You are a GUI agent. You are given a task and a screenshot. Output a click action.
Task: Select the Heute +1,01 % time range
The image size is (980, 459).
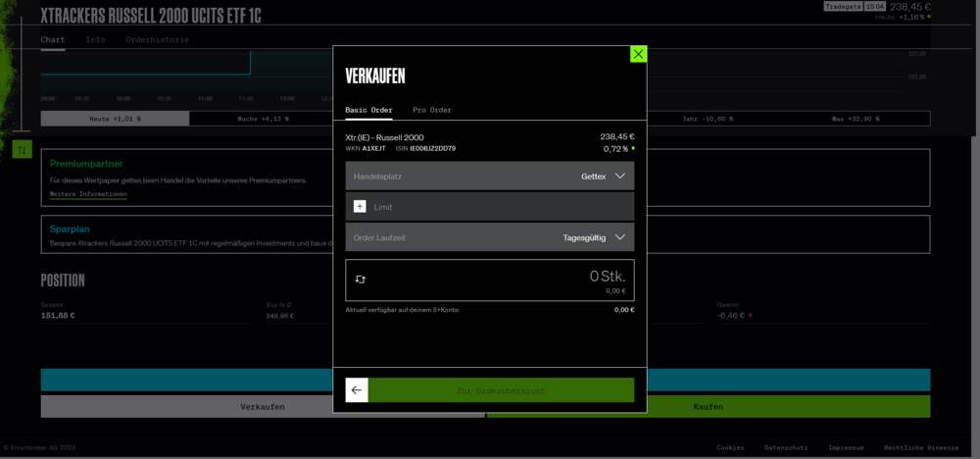click(115, 119)
